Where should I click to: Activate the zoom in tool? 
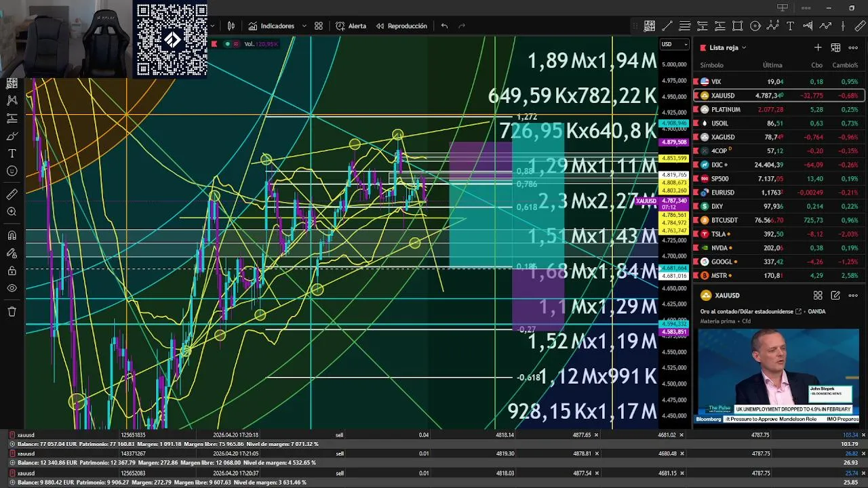point(12,212)
